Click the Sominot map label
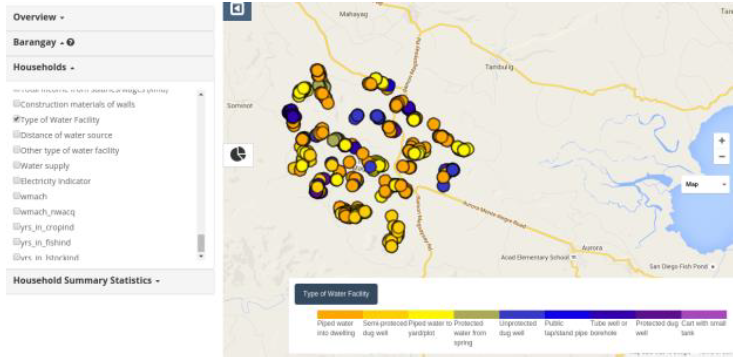The width and height of the screenshot is (742, 362). (240, 106)
